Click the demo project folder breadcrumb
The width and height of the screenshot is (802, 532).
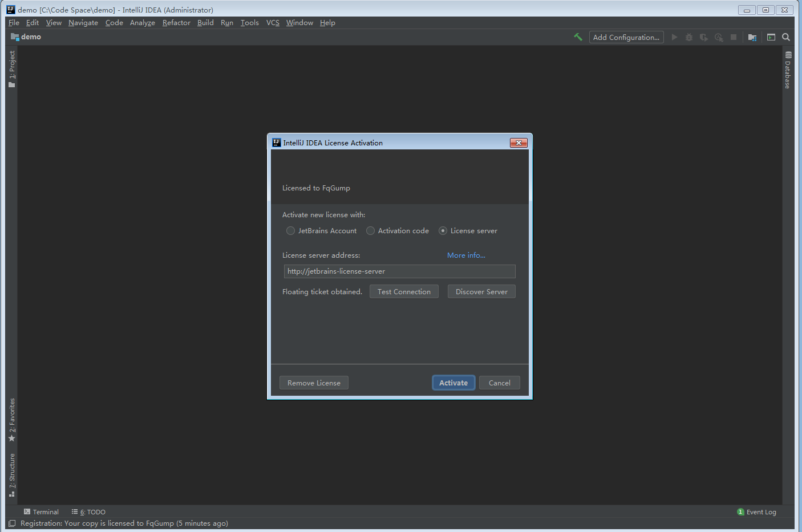coord(26,37)
